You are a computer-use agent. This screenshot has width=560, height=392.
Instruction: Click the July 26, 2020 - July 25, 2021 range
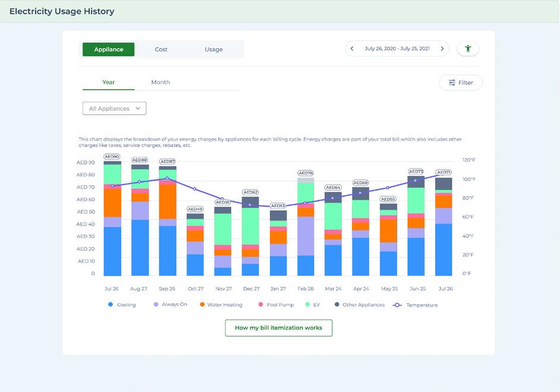[x=397, y=49]
